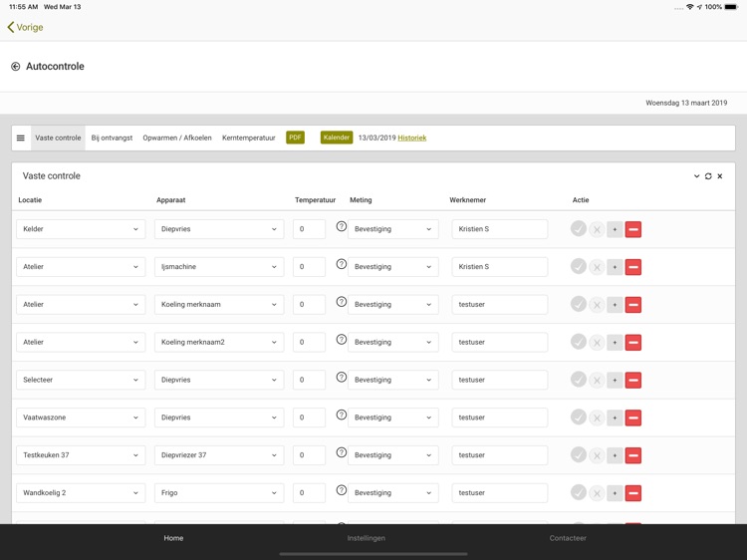Image resolution: width=747 pixels, height=560 pixels.
Task: Add a row after Frigo with plus button
Action: pyautogui.click(x=615, y=493)
